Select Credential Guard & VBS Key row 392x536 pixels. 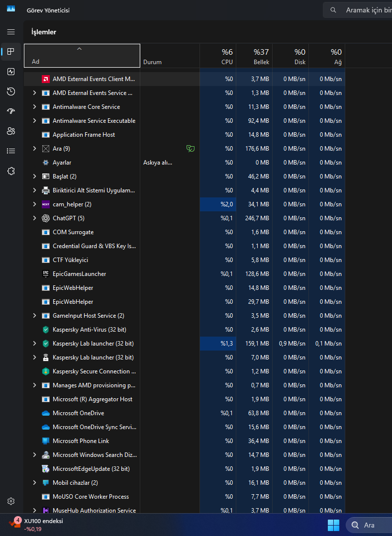click(x=185, y=246)
